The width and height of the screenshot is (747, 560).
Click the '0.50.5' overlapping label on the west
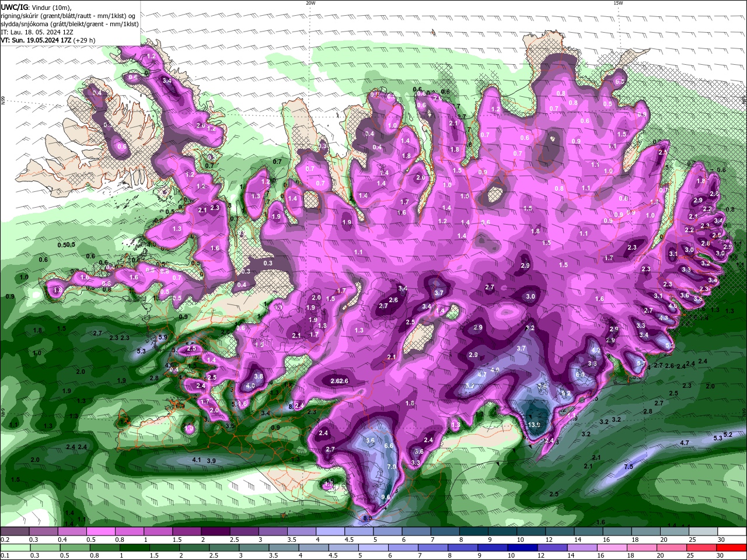67,244
